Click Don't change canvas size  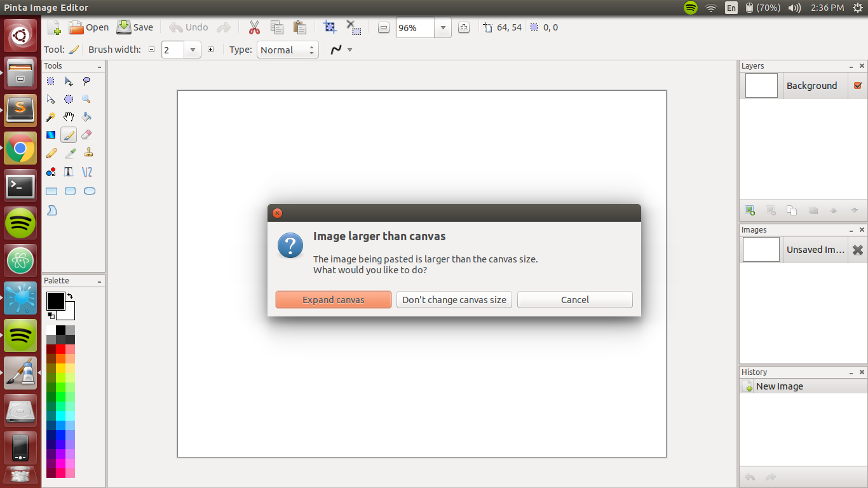point(454,300)
